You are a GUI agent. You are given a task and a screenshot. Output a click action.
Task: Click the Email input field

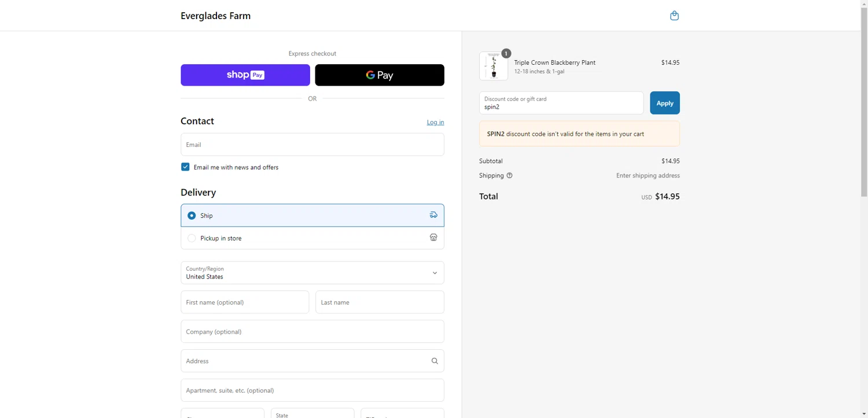[312, 145]
